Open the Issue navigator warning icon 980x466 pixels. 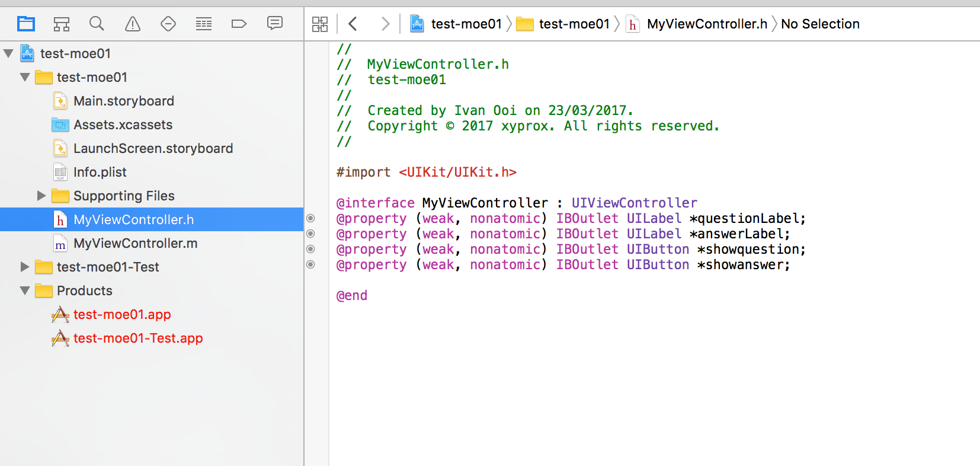tap(133, 24)
